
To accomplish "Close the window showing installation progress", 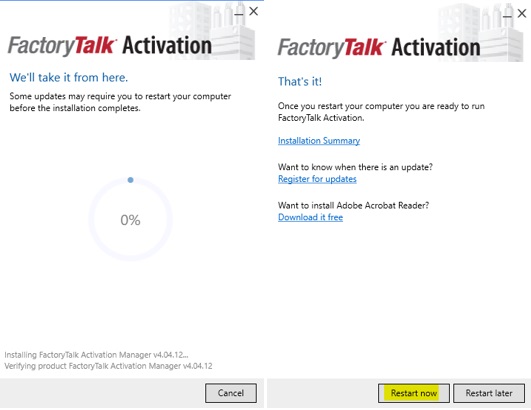I will coord(253,12).
